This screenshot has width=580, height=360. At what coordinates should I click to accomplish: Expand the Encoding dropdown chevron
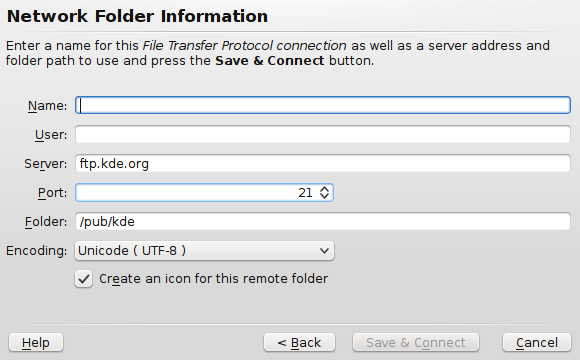tap(324, 251)
